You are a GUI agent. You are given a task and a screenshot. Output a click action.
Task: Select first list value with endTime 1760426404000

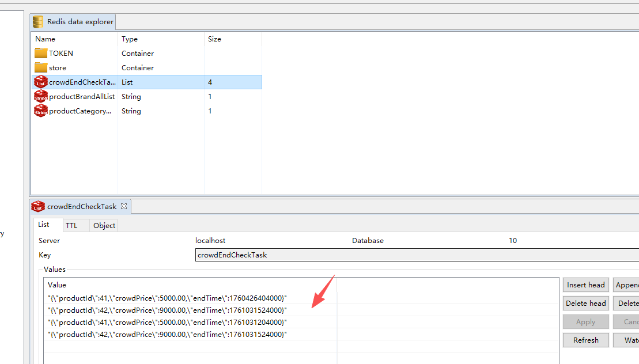click(x=167, y=298)
